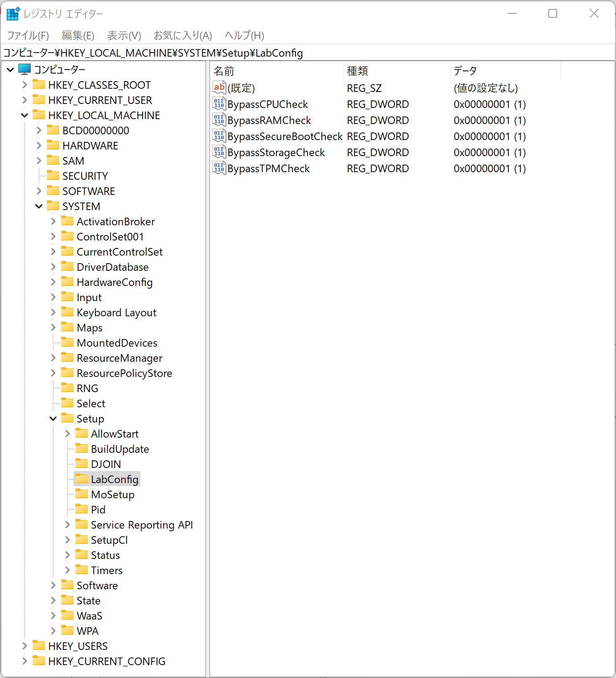The width and height of the screenshot is (616, 678).
Task: Click the BypassSecureBootCheck value icon
Action: [219, 136]
